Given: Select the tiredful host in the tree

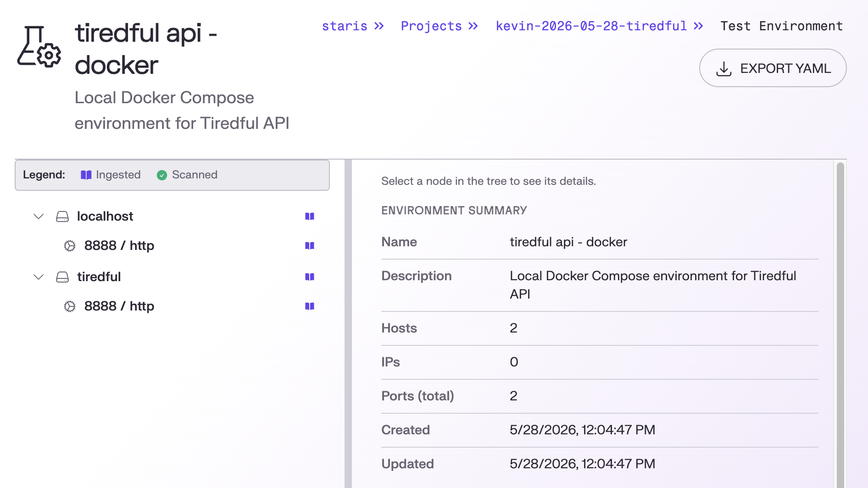Looking at the screenshot, I should point(99,277).
